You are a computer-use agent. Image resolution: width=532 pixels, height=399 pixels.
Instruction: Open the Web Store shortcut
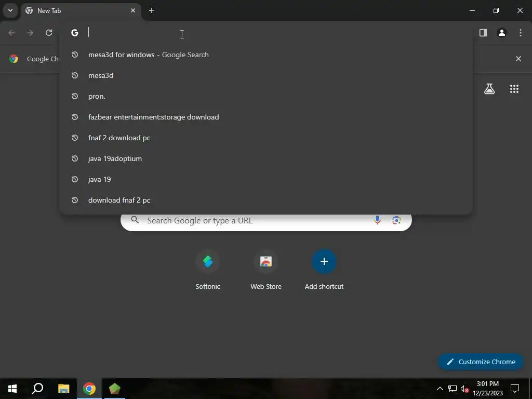pyautogui.click(x=266, y=270)
